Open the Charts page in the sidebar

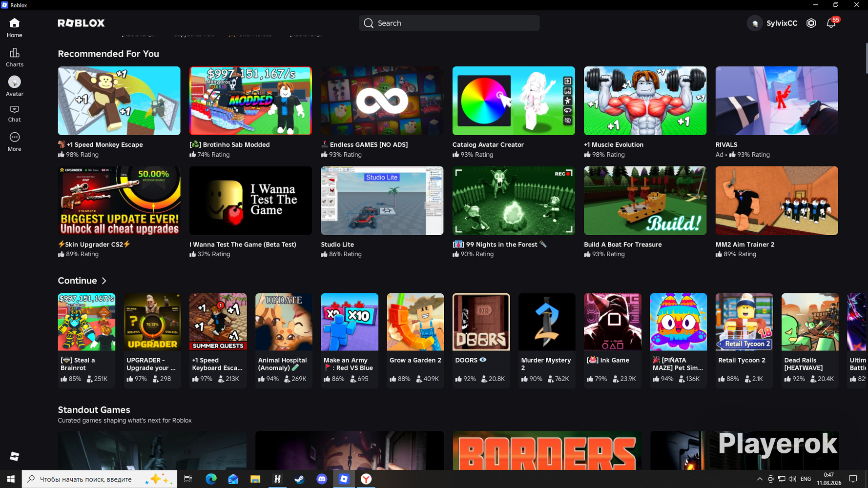[14, 57]
